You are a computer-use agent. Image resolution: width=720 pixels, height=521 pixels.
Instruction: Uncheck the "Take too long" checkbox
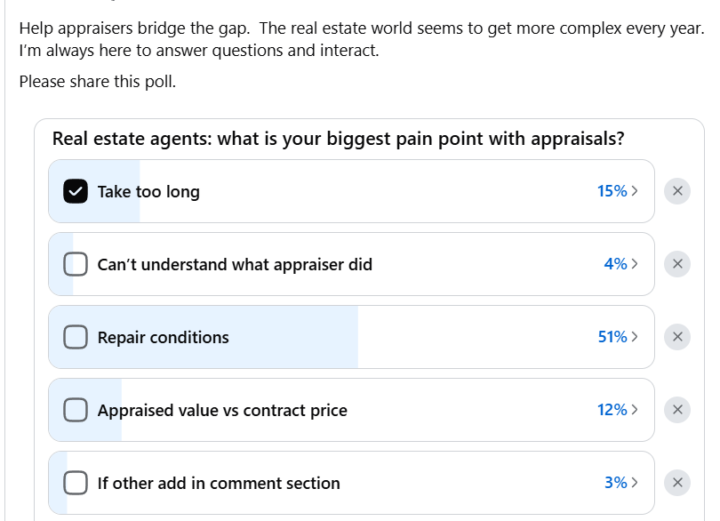76,191
